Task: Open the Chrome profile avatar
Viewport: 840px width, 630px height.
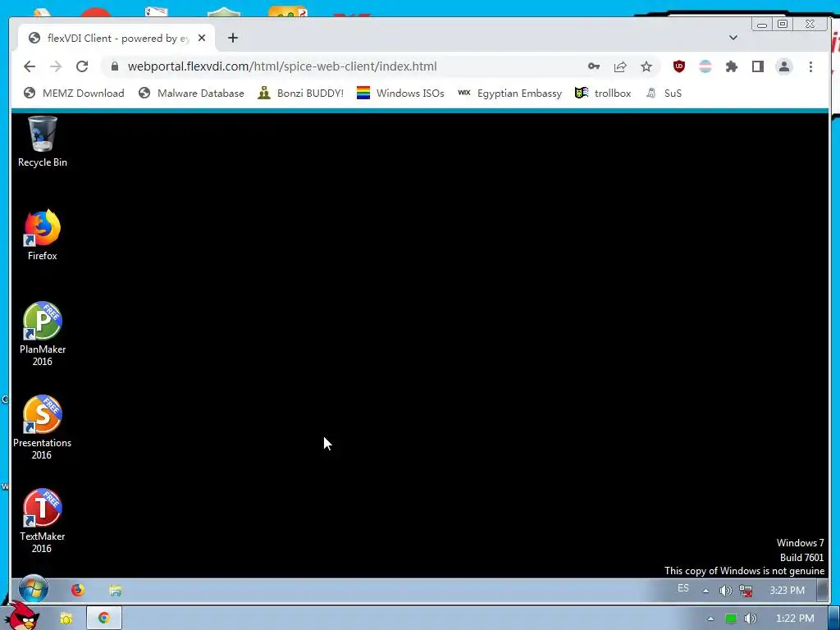Action: click(x=783, y=66)
